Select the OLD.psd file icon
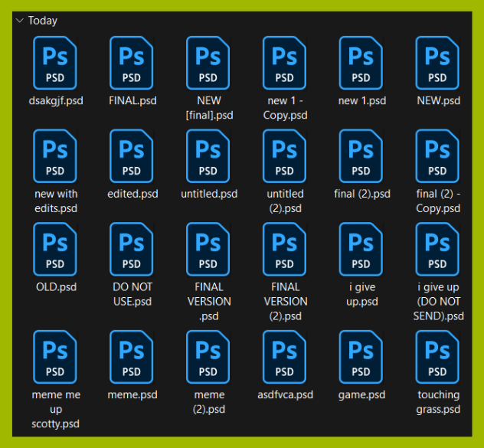 pos(55,250)
